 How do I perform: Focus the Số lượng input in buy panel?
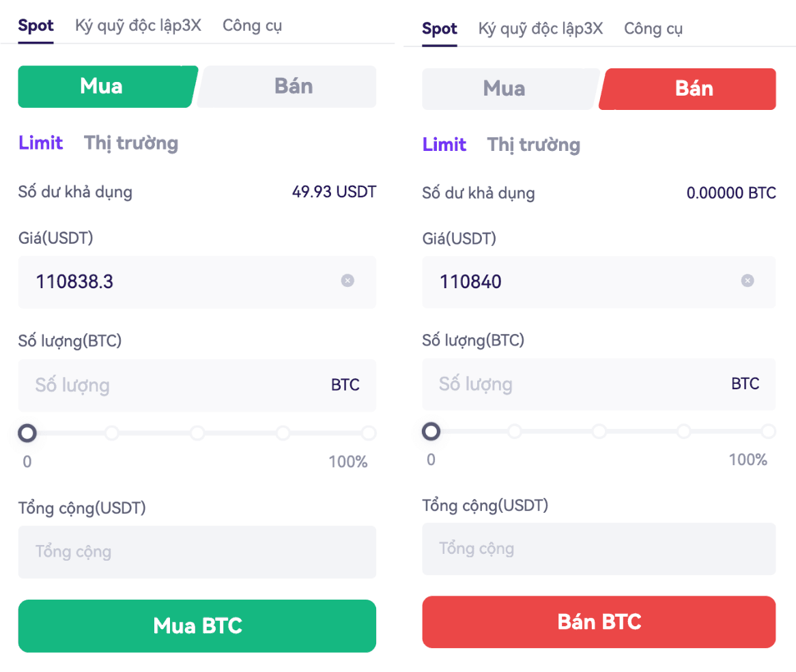click(197, 385)
